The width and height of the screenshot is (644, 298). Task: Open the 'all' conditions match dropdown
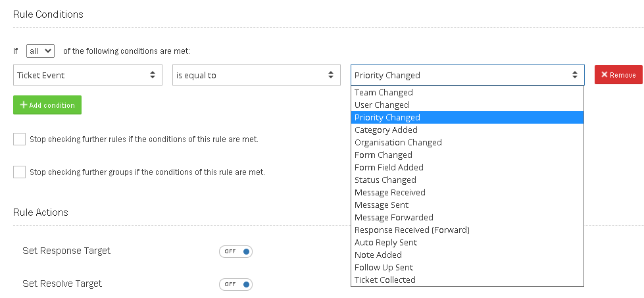pyautogui.click(x=40, y=51)
